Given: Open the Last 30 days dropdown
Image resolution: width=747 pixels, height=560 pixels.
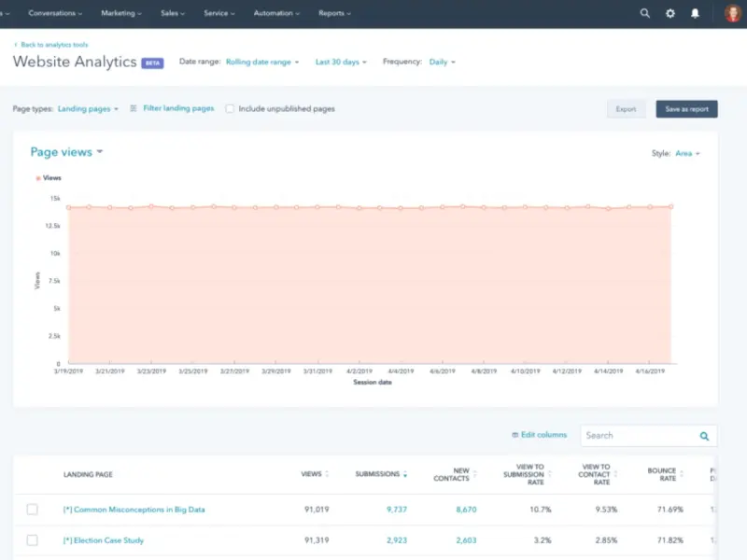Looking at the screenshot, I should (x=341, y=62).
